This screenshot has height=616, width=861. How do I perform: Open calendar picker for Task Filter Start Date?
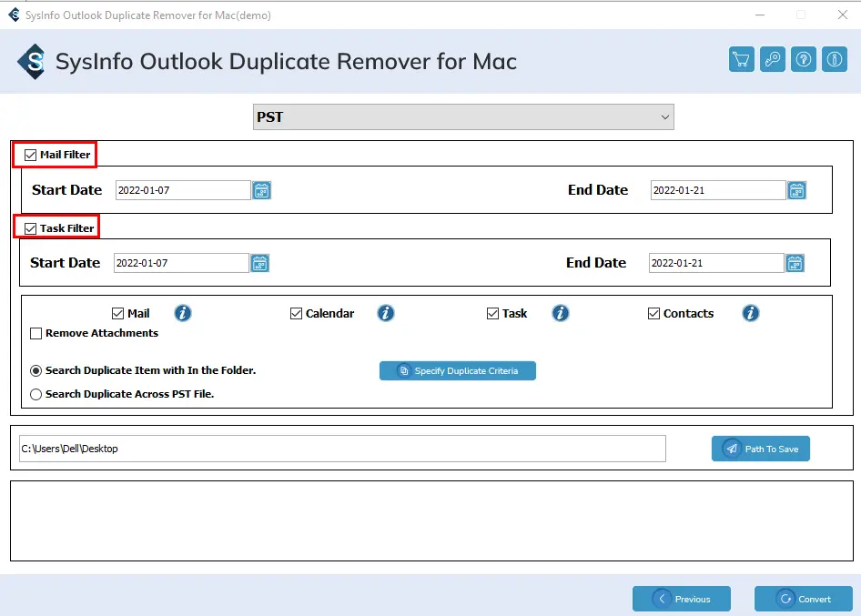[x=259, y=263]
